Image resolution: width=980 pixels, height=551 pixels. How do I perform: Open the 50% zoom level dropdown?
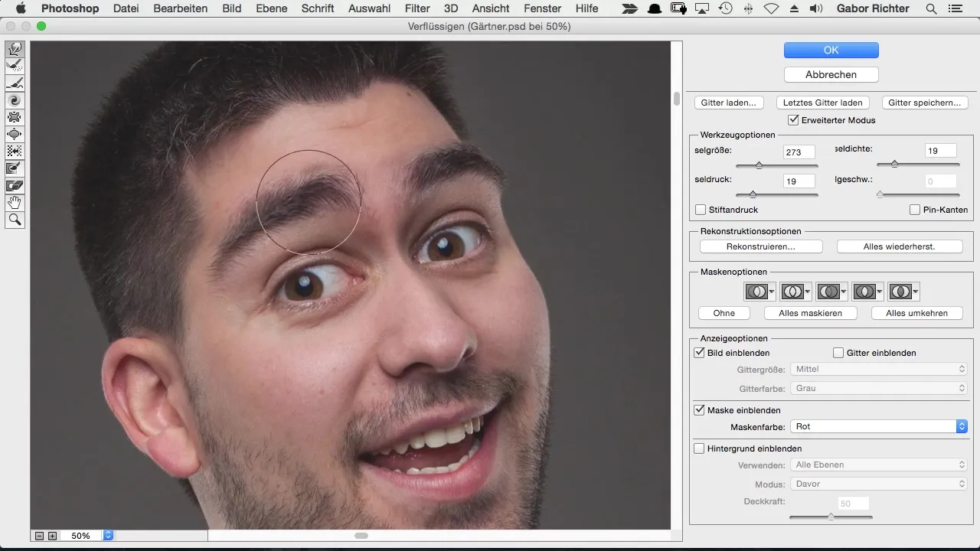[x=108, y=536]
